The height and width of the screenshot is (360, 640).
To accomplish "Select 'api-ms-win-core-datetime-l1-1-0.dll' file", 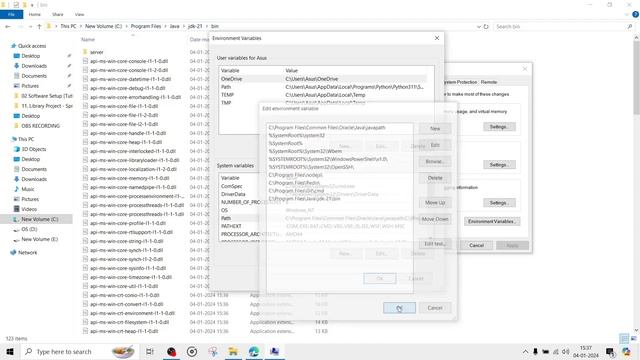I will point(130,79).
